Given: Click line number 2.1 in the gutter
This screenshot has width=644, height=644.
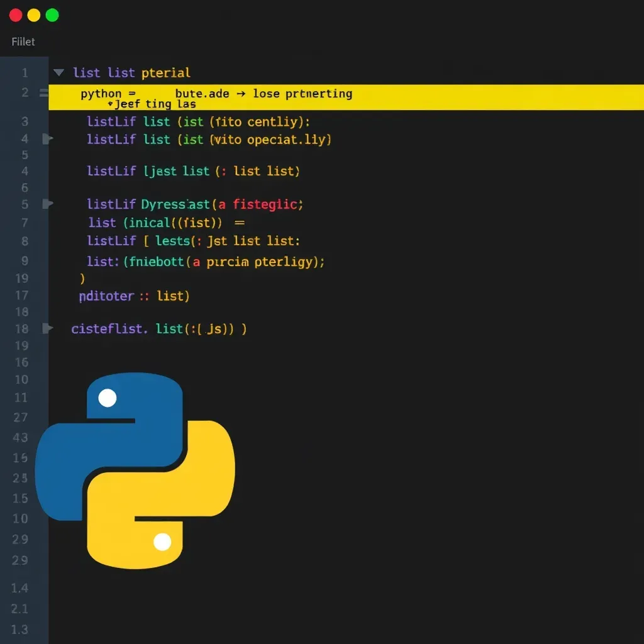Looking at the screenshot, I should click(x=19, y=609).
